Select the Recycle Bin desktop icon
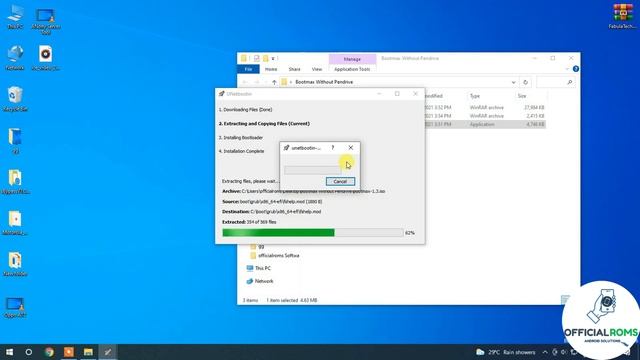 (15, 99)
